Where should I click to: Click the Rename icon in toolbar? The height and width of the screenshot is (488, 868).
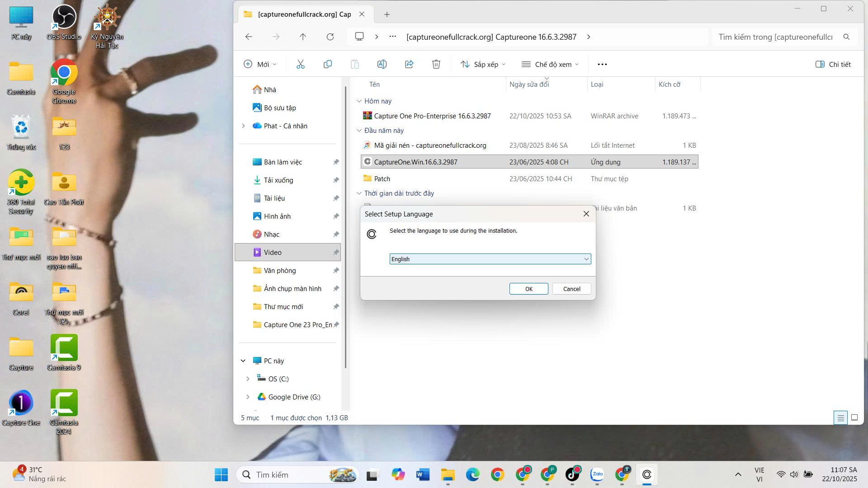point(382,64)
